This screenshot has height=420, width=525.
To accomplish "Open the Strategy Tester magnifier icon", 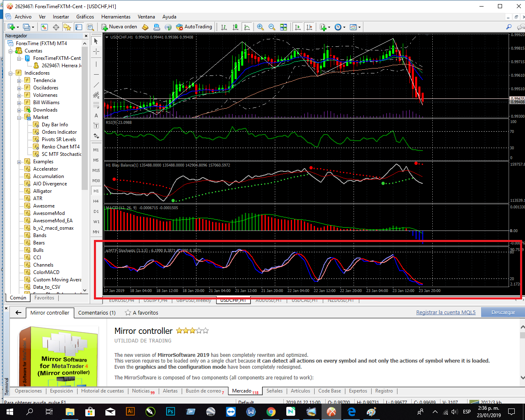I will [90, 27].
